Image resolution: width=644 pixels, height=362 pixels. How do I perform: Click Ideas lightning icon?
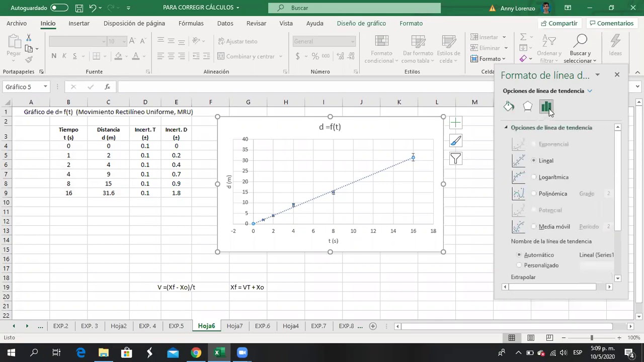coord(615,46)
